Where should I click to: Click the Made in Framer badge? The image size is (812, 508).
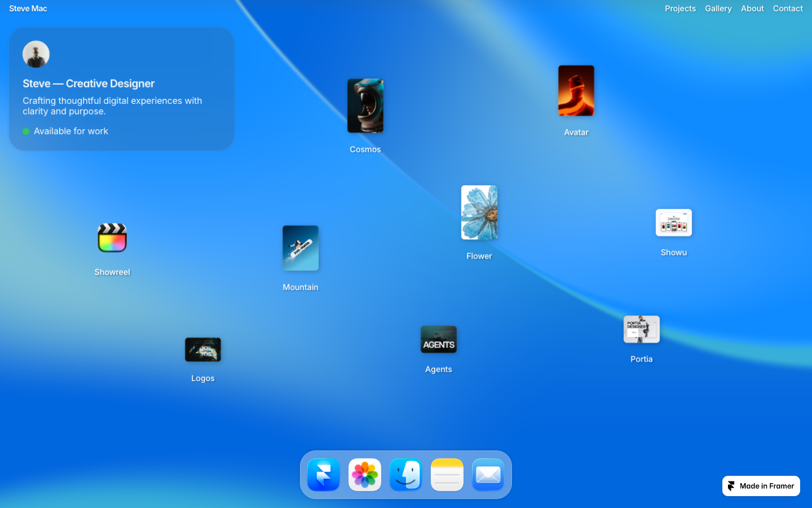(x=761, y=486)
